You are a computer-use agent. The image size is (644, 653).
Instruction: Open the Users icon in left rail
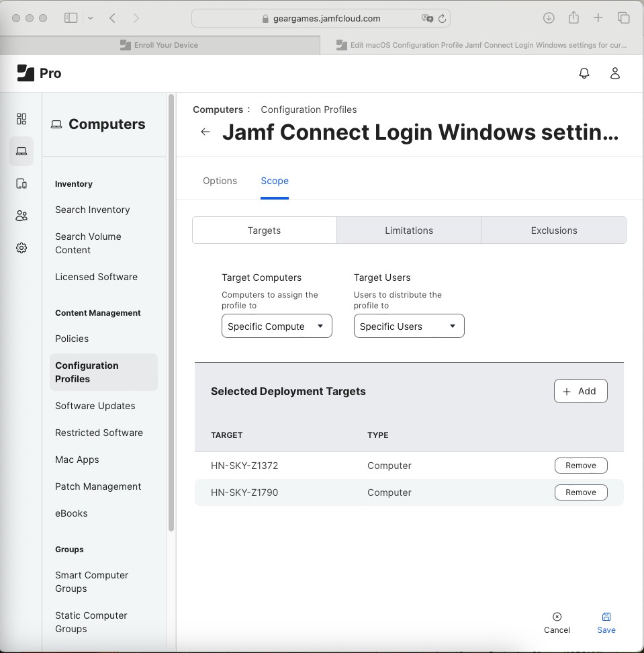[x=21, y=216]
